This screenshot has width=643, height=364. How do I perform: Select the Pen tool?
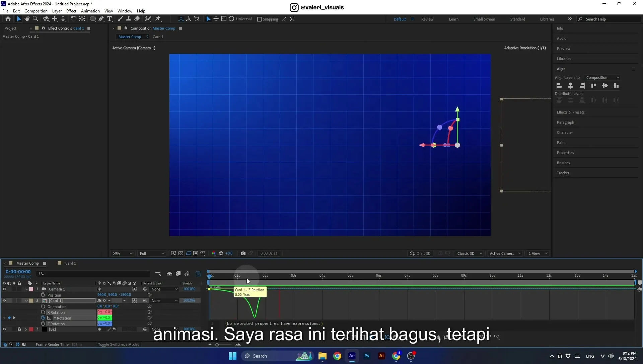[x=101, y=19]
